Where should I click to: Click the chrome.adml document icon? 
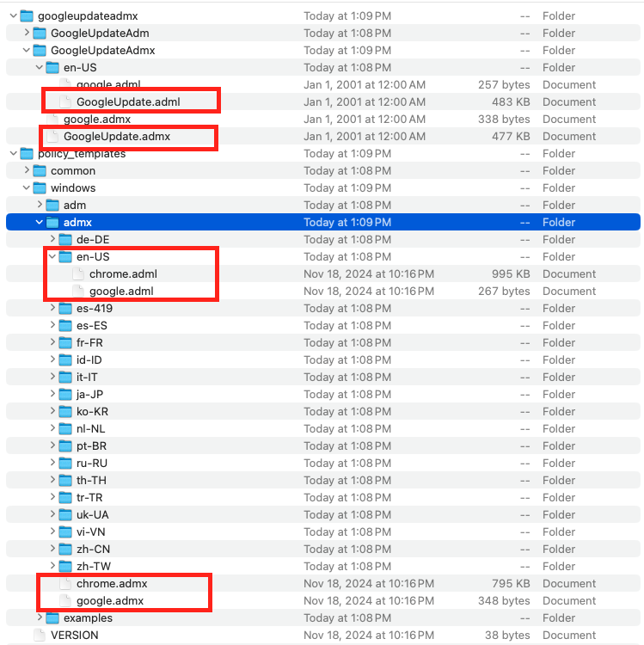(78, 274)
